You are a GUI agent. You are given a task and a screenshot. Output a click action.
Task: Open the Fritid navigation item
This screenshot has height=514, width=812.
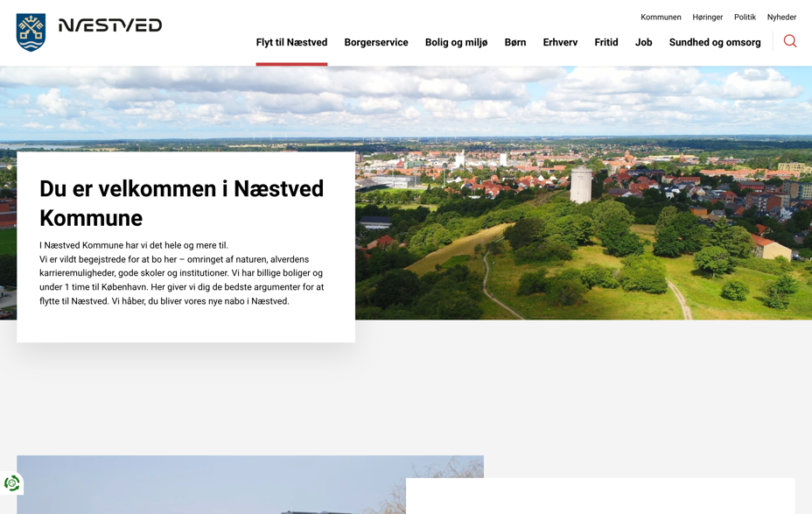point(606,42)
